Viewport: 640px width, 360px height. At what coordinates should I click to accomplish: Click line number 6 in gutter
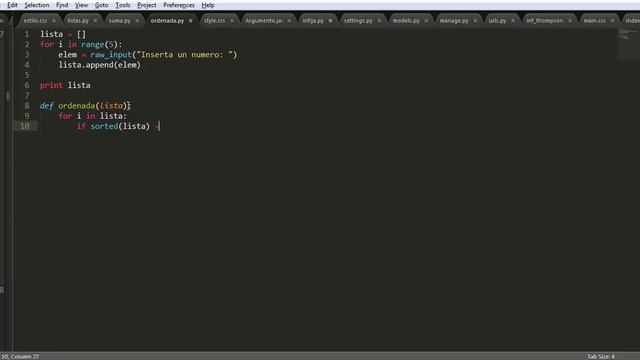27,85
